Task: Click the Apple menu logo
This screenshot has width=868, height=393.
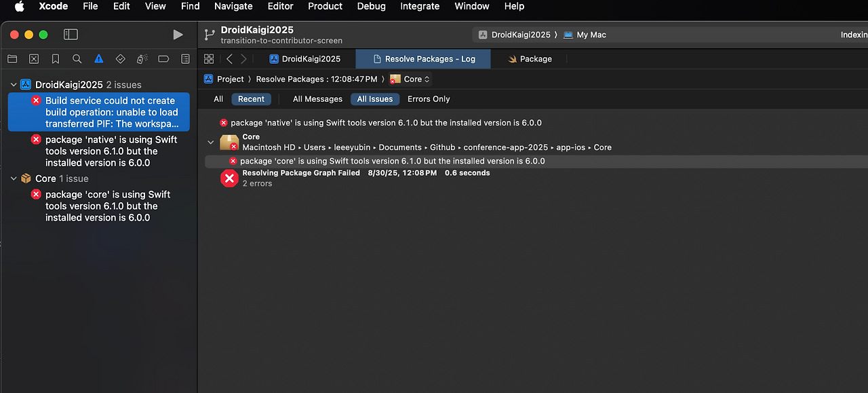Action: (20, 6)
